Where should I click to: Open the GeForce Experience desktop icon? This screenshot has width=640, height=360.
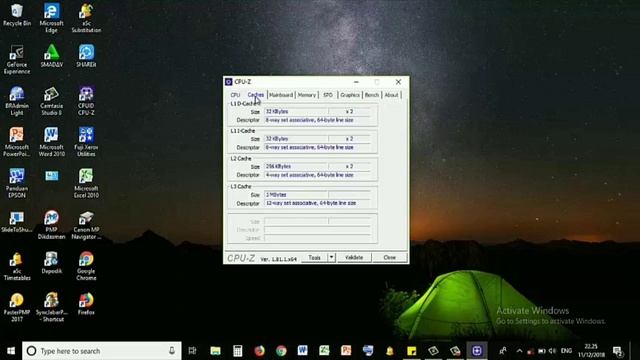(17, 60)
